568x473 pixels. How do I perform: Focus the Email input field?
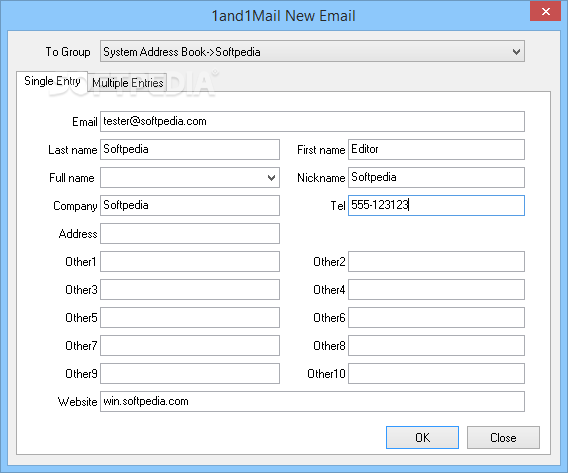pyautogui.click(x=312, y=121)
